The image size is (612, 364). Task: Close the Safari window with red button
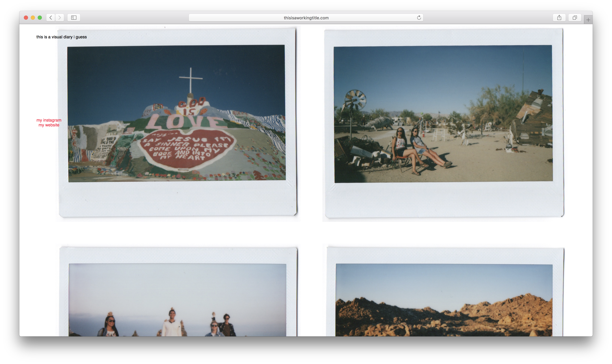(26, 18)
